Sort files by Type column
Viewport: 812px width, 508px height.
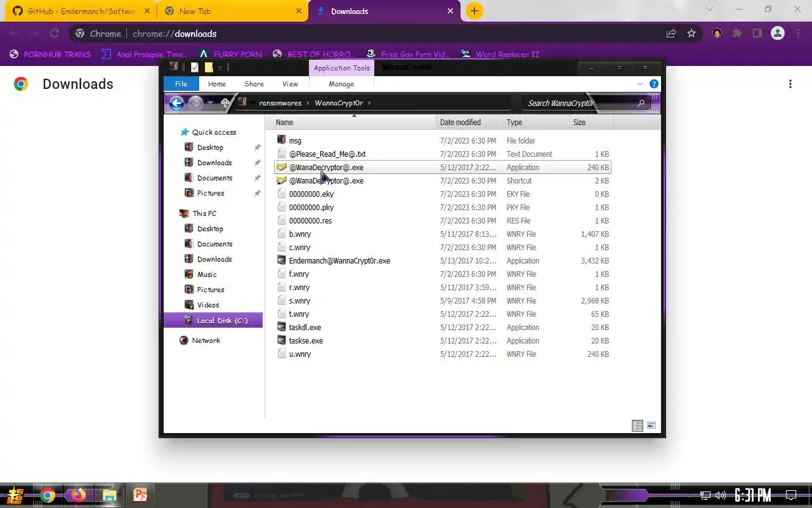point(536,122)
